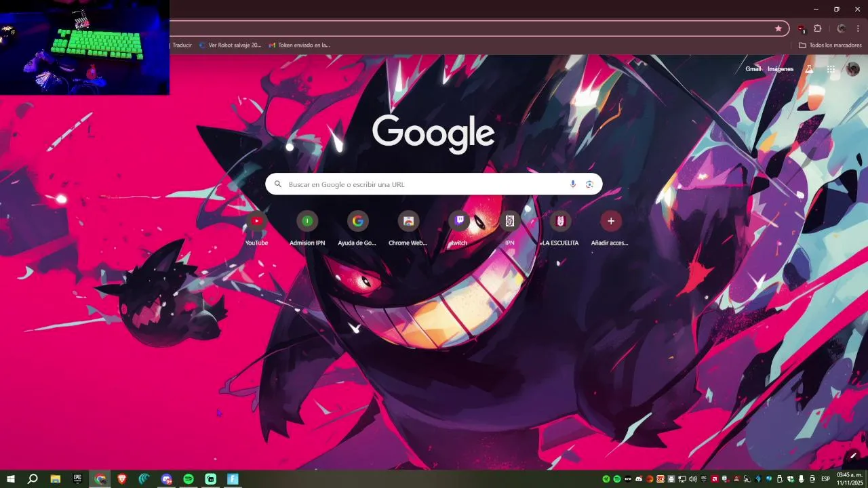Open the Chrome three-dot menu
Screen dimensions: 868x488
[858, 28]
